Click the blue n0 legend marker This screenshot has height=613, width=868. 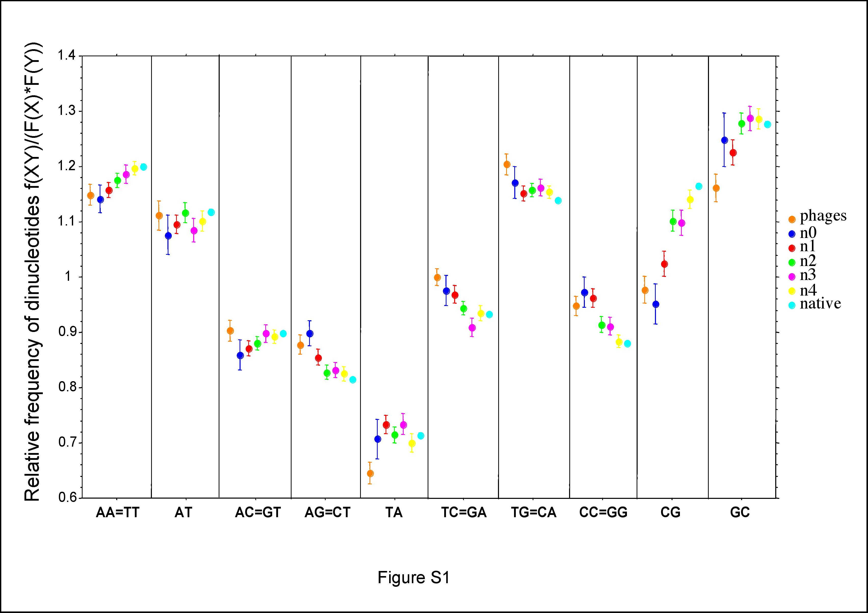792,234
